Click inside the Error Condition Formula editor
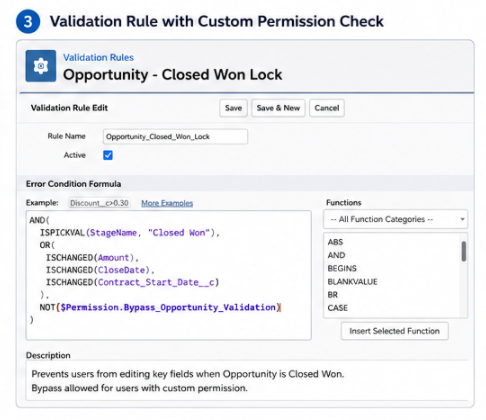The width and height of the screenshot is (486, 420). pos(169,275)
